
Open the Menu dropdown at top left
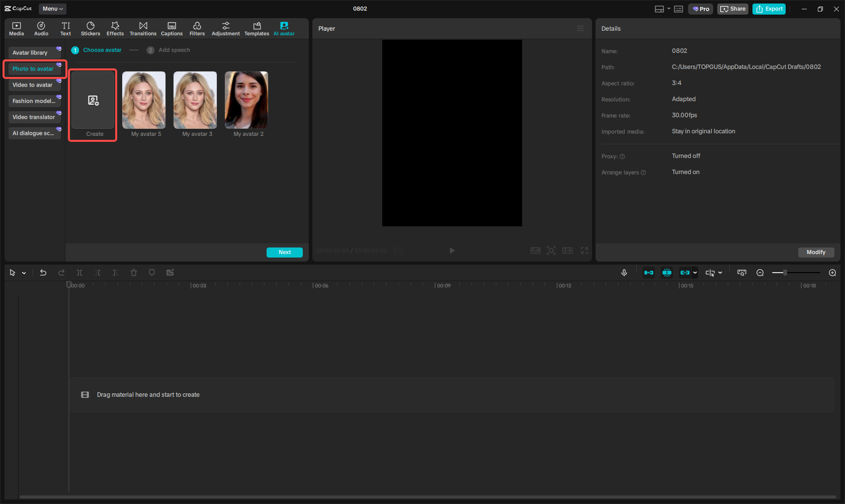click(52, 9)
